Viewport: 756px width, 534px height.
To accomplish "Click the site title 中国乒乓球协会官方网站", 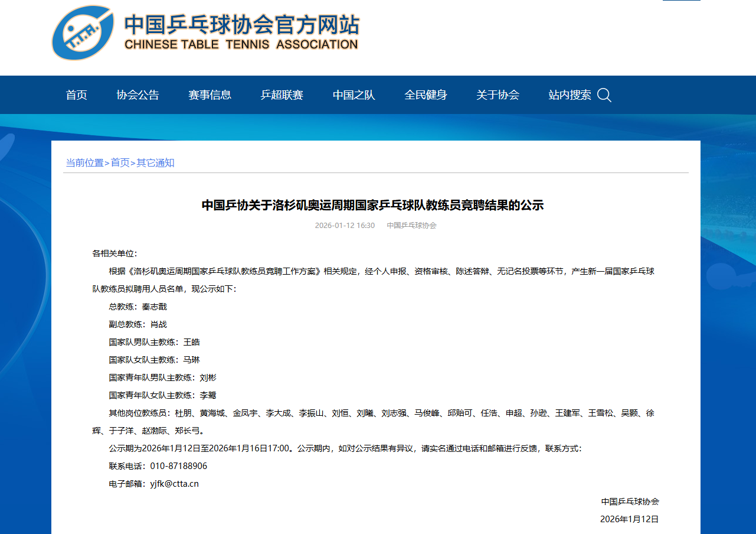I will 241,24.
